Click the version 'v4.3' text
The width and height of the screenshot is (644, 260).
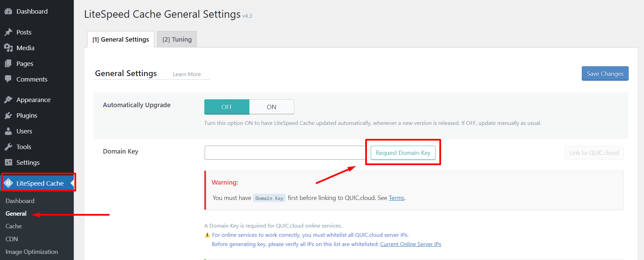tap(247, 16)
